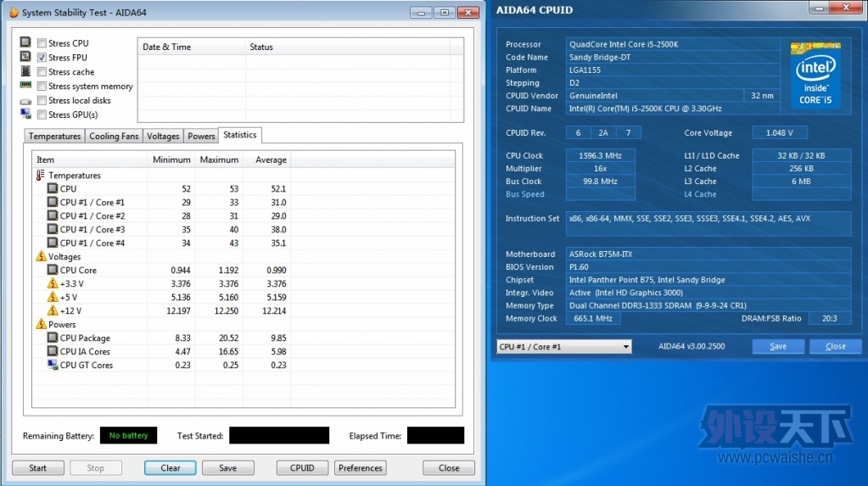868x486 pixels.
Task: Click Save in System Stability Test window
Action: [x=227, y=467]
